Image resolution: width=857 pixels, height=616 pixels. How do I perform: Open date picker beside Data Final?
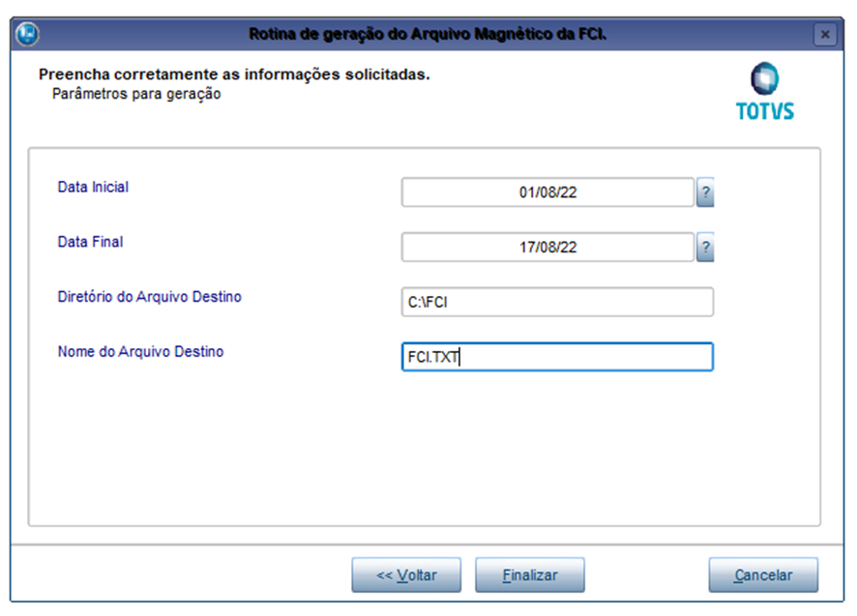pos(705,247)
